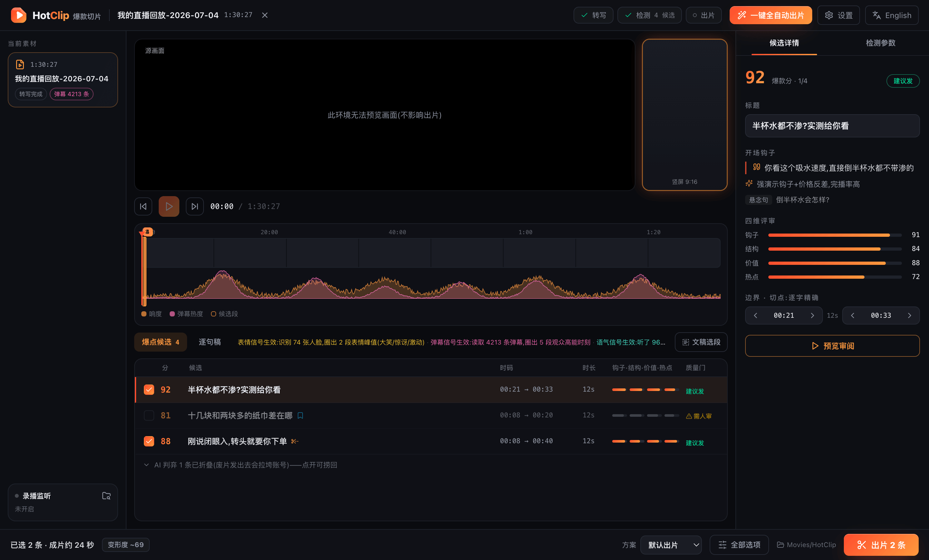Open the 逐句稿 tab

point(210,342)
